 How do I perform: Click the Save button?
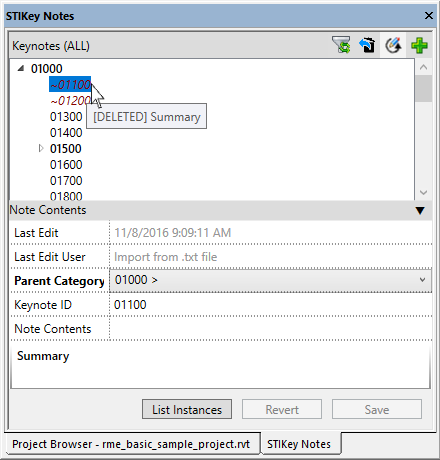tap(377, 409)
